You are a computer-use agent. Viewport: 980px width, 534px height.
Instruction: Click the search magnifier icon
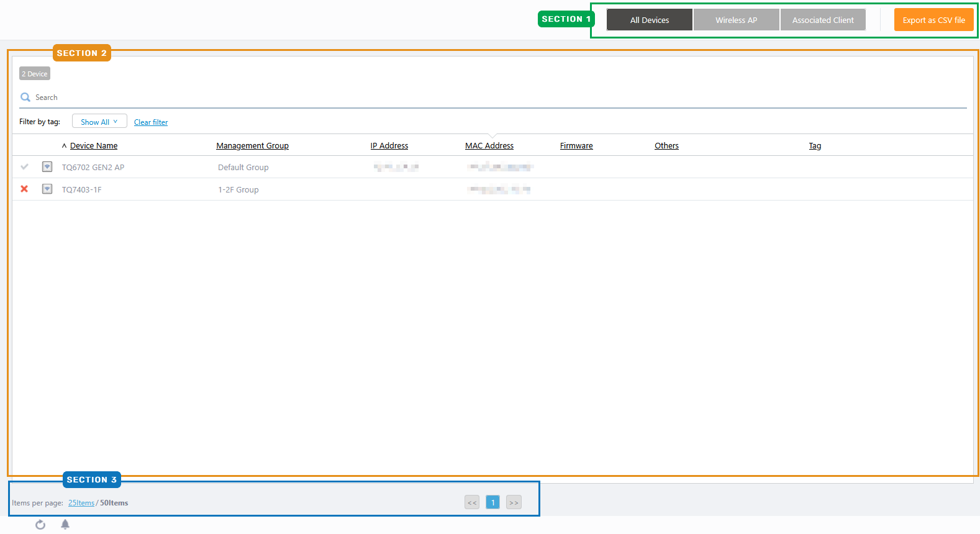pyautogui.click(x=25, y=97)
